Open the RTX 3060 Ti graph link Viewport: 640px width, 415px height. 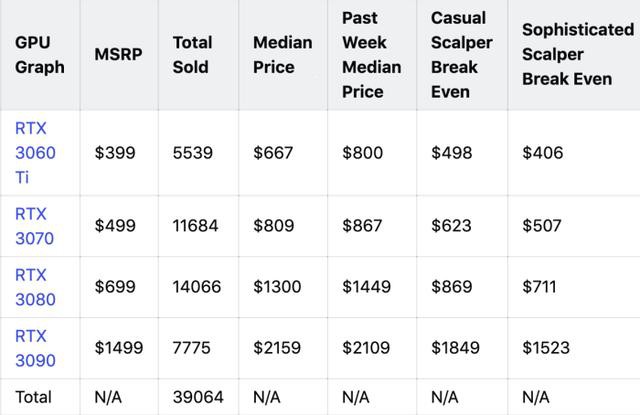click(35, 153)
